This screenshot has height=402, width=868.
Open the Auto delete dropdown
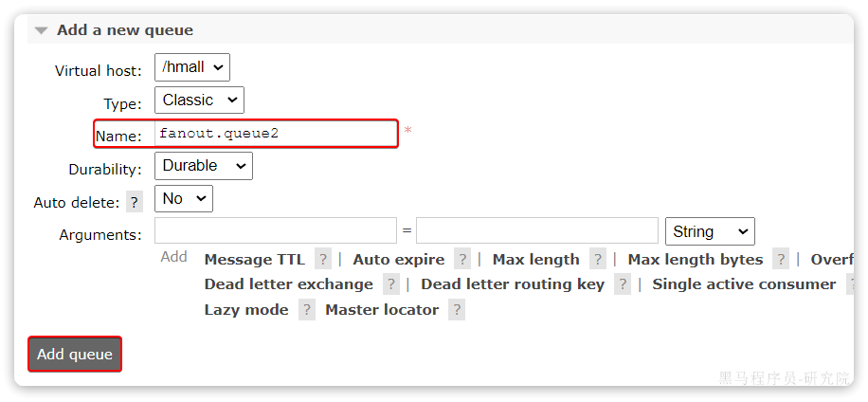pos(184,198)
